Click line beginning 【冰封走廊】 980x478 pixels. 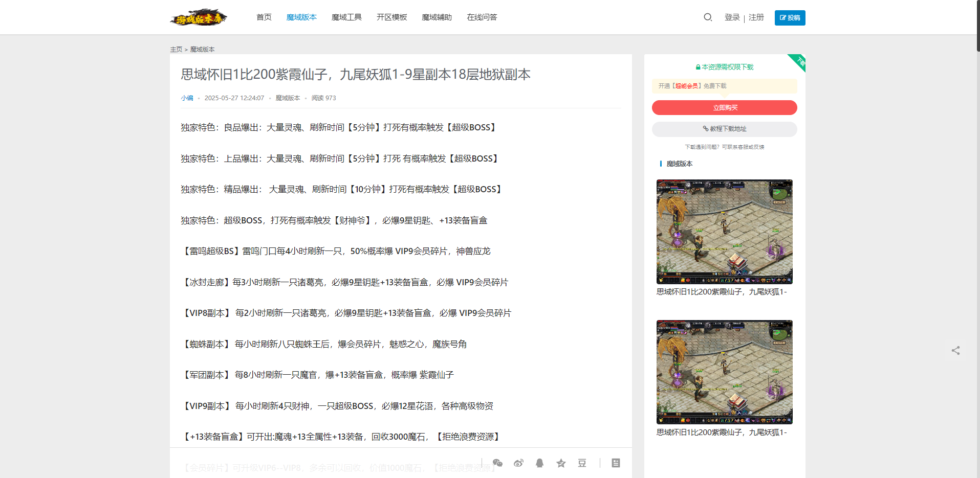click(344, 282)
